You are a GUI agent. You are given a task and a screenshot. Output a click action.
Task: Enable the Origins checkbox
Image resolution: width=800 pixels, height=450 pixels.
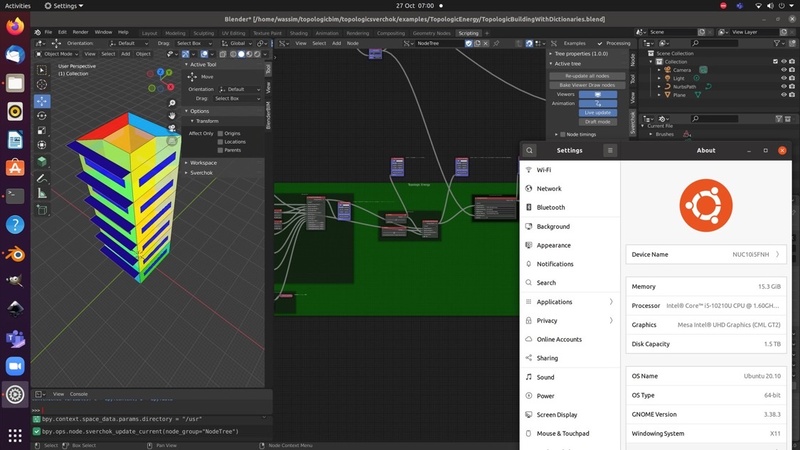220,134
